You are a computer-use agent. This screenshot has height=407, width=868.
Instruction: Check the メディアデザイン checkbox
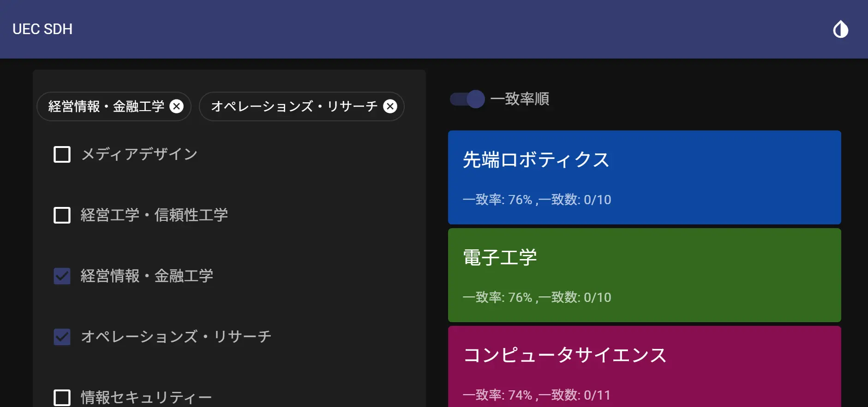[x=62, y=154]
